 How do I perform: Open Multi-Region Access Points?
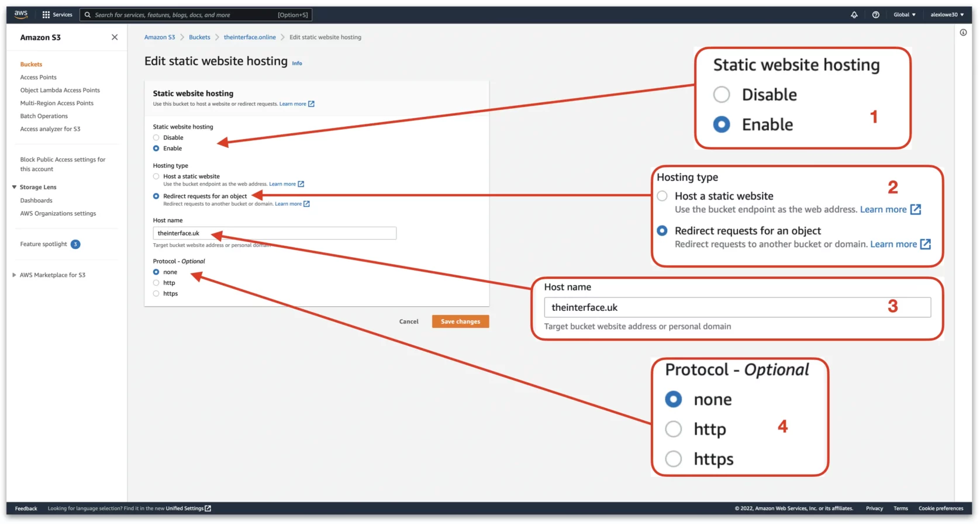pyautogui.click(x=57, y=103)
